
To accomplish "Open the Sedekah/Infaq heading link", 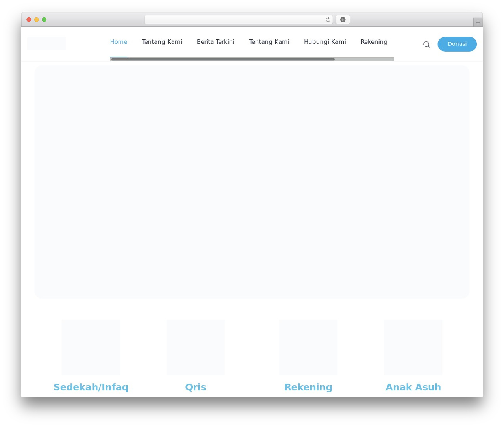I will click(x=91, y=387).
